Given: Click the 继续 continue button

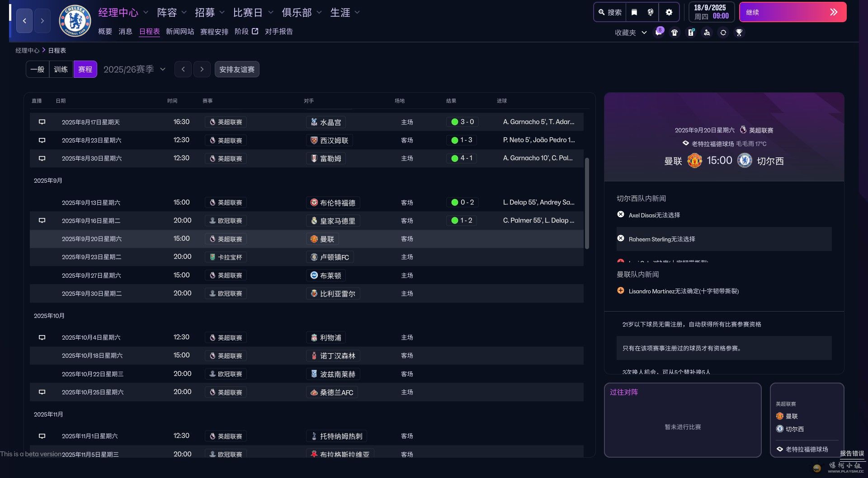Looking at the screenshot, I should click(x=793, y=12).
